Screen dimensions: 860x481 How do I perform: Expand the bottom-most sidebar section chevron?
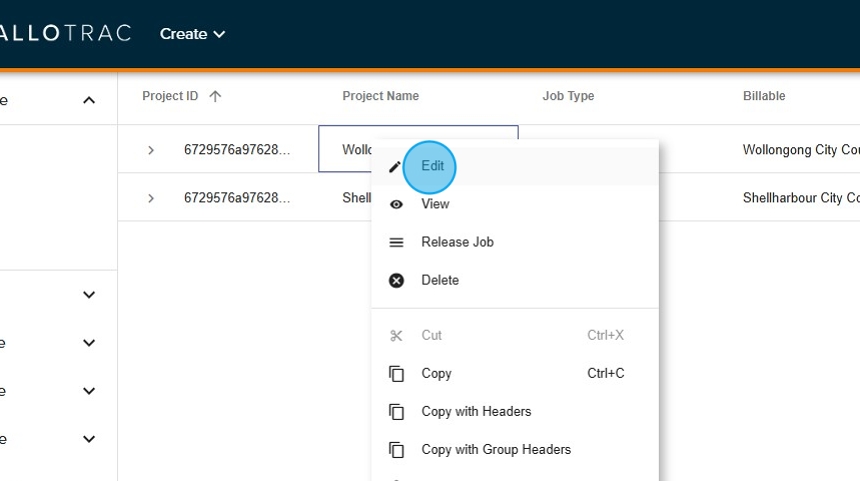click(x=89, y=439)
